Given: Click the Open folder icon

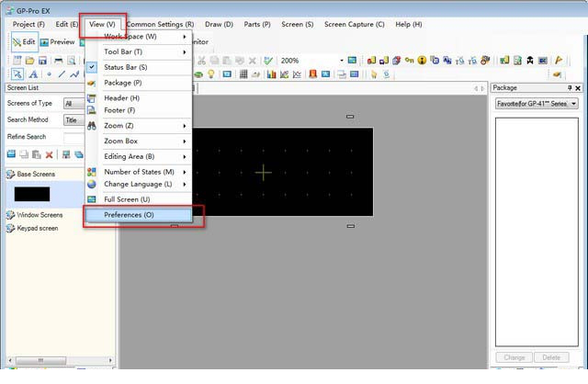Looking at the screenshot, I should pos(30,61).
